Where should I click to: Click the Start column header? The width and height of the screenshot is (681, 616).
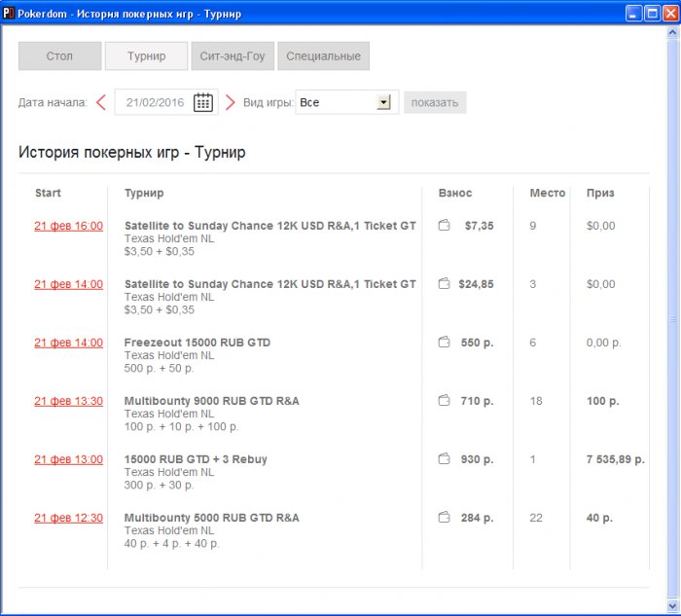(x=48, y=193)
